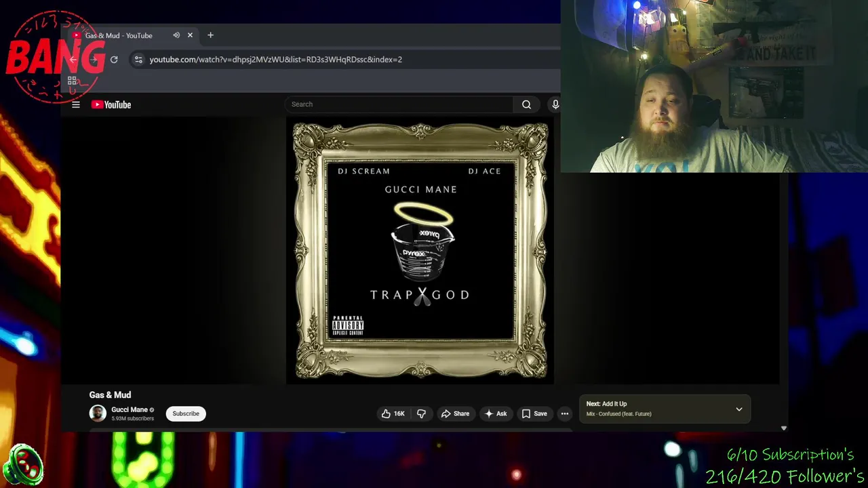Switch to Gas & Mud - YouTube tab
Viewport: 868px width, 488px height.
[119, 35]
